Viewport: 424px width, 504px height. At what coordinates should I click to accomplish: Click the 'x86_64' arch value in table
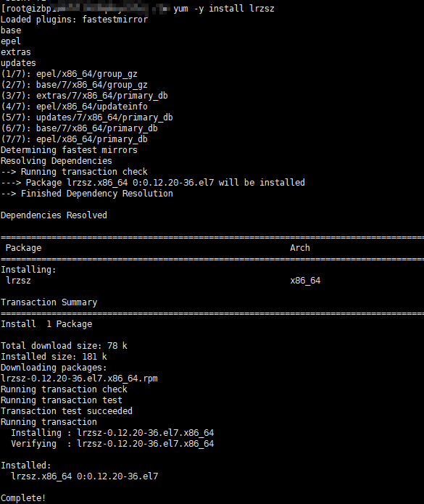coord(305,281)
